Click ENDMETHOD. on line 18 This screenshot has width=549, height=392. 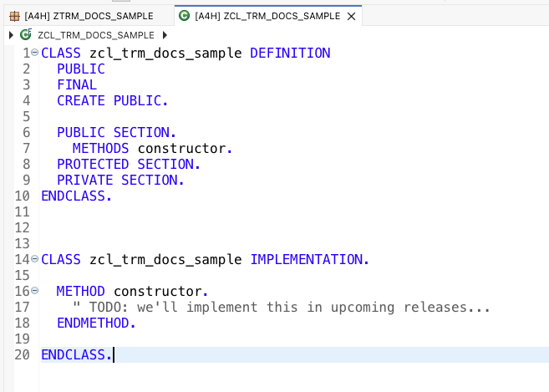click(96, 323)
